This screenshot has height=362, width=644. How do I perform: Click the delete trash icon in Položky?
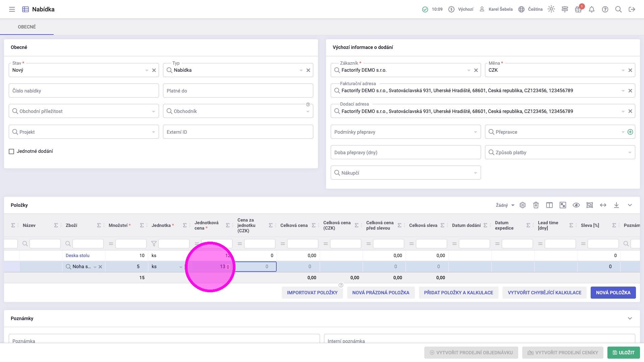pyautogui.click(x=536, y=205)
